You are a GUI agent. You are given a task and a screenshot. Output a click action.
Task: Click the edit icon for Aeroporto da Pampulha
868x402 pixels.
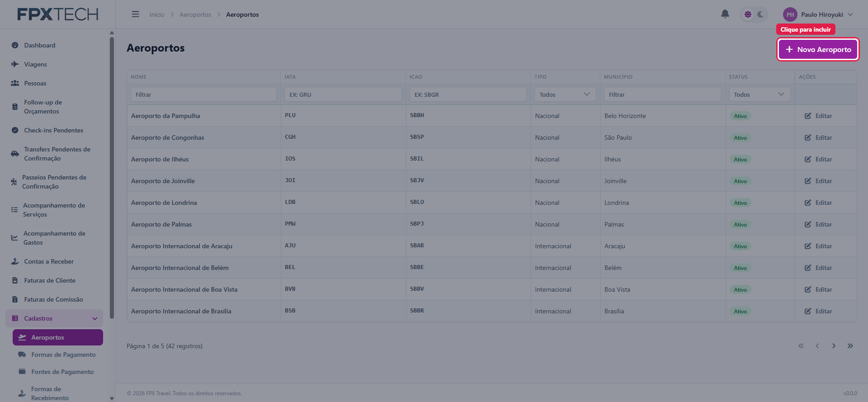(x=808, y=116)
